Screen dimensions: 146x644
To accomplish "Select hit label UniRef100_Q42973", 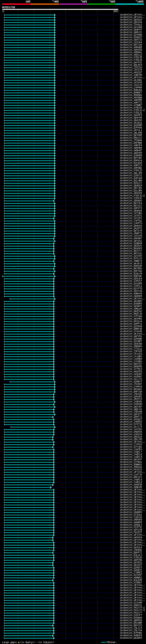I will (131, 228).
